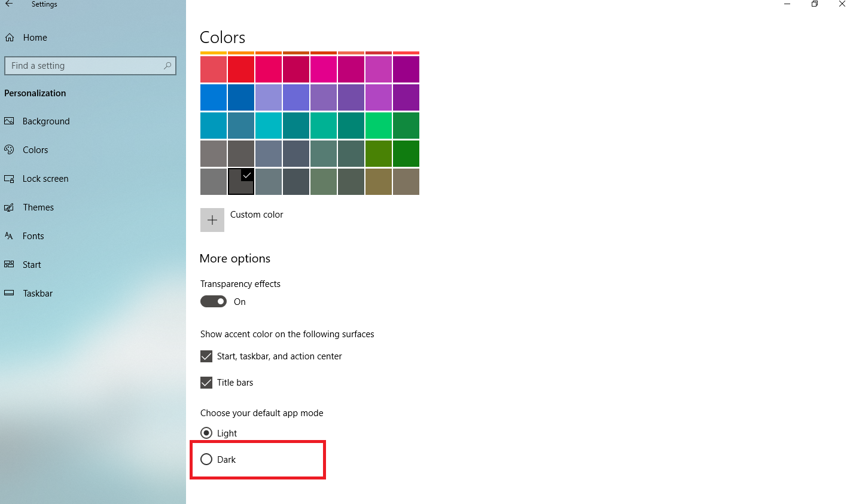The height and width of the screenshot is (504, 850).
Task: Click the Lock screen icon in sidebar
Action: (9, 178)
